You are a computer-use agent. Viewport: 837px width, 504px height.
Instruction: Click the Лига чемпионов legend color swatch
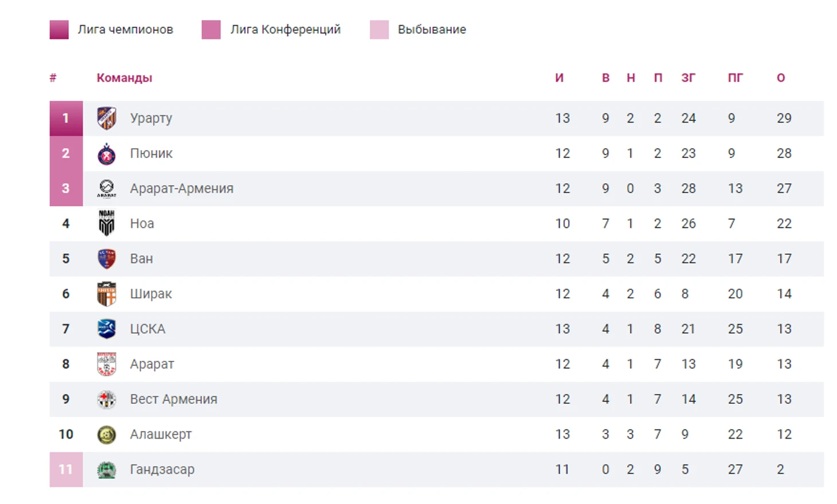point(59,30)
